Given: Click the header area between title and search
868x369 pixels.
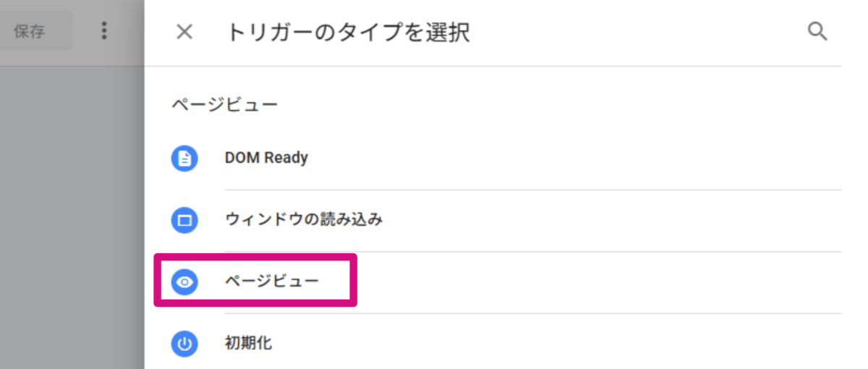Looking at the screenshot, I should [637, 32].
